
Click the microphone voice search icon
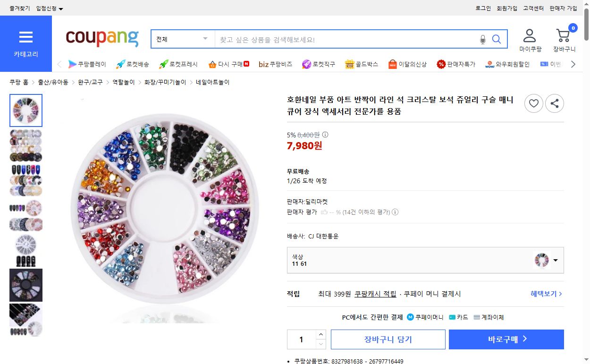pyautogui.click(x=482, y=40)
